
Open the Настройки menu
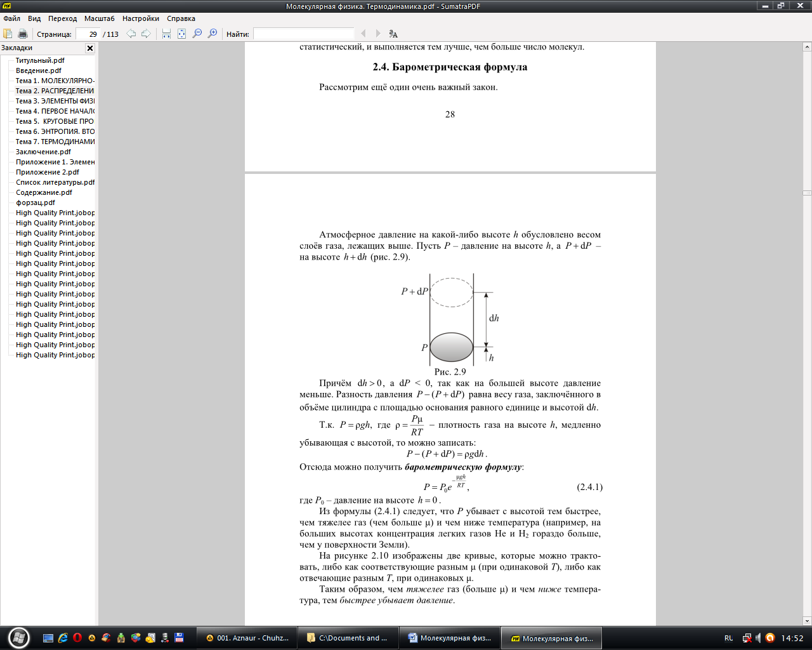pos(141,18)
